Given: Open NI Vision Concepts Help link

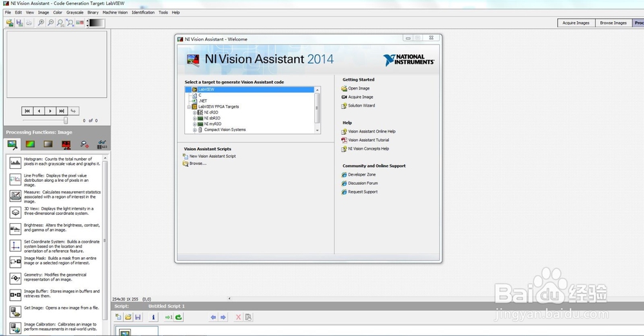Looking at the screenshot, I should [x=368, y=149].
